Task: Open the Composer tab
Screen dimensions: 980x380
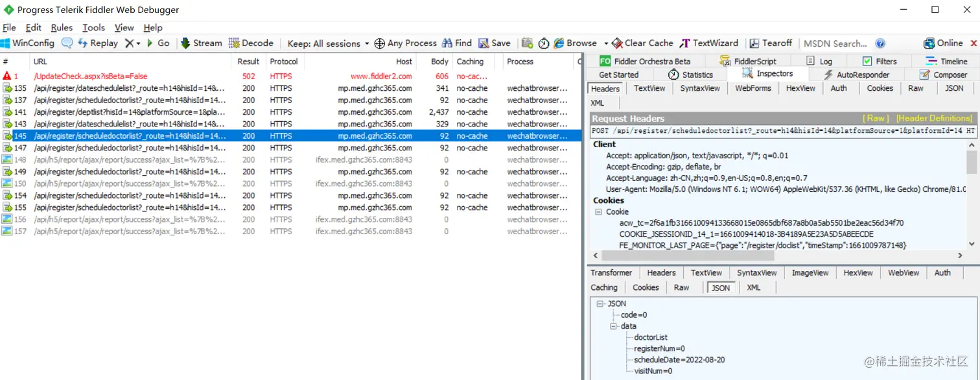Action: 943,75
